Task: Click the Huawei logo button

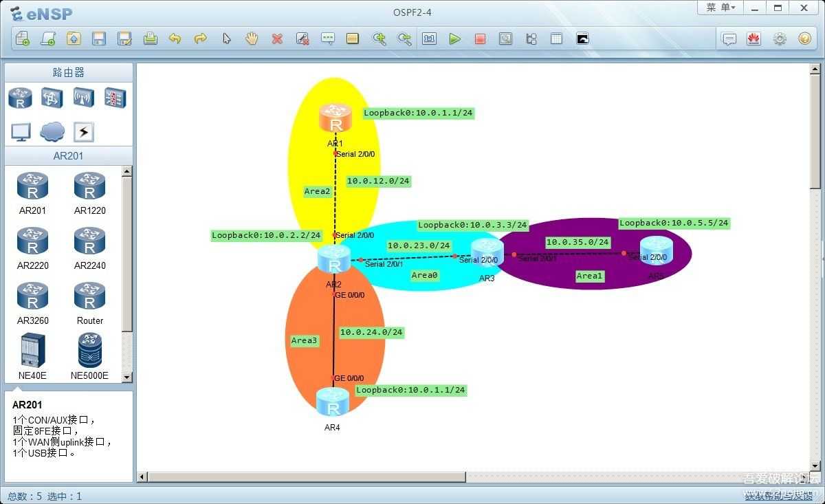Action: tap(753, 39)
